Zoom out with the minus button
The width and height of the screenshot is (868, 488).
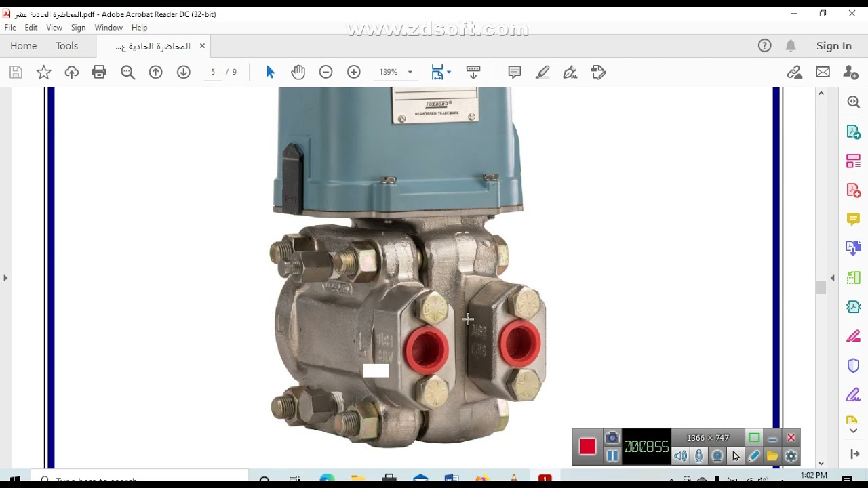pos(326,73)
